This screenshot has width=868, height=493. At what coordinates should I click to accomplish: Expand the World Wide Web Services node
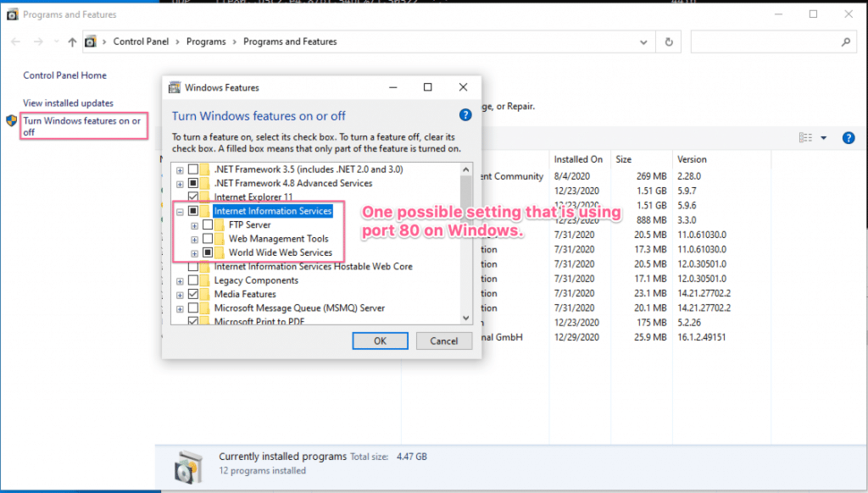pyautogui.click(x=194, y=253)
